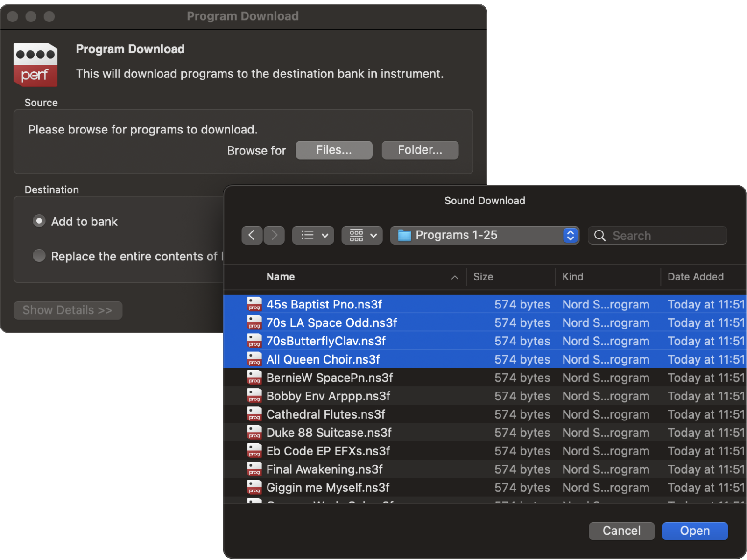This screenshot has height=560, width=747.
Task: Click the Folder... browse button
Action: click(x=420, y=150)
